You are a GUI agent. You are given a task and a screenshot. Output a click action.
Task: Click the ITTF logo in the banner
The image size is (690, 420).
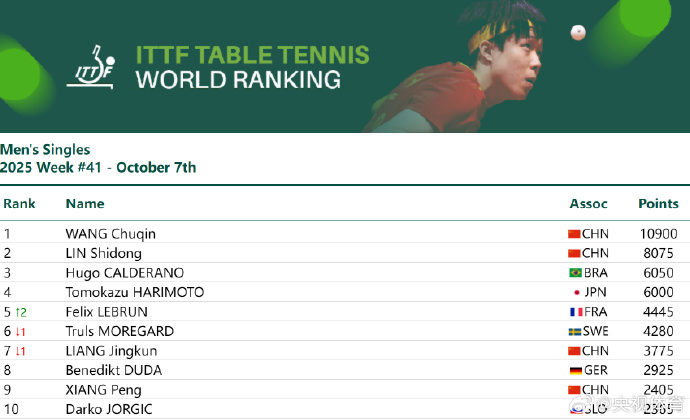(x=96, y=65)
